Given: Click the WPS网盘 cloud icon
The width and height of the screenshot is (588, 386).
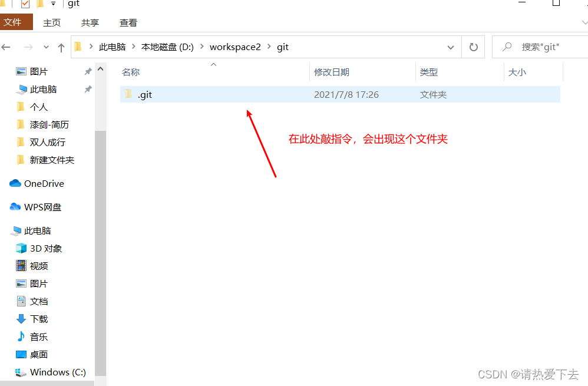Looking at the screenshot, I should 15,207.
